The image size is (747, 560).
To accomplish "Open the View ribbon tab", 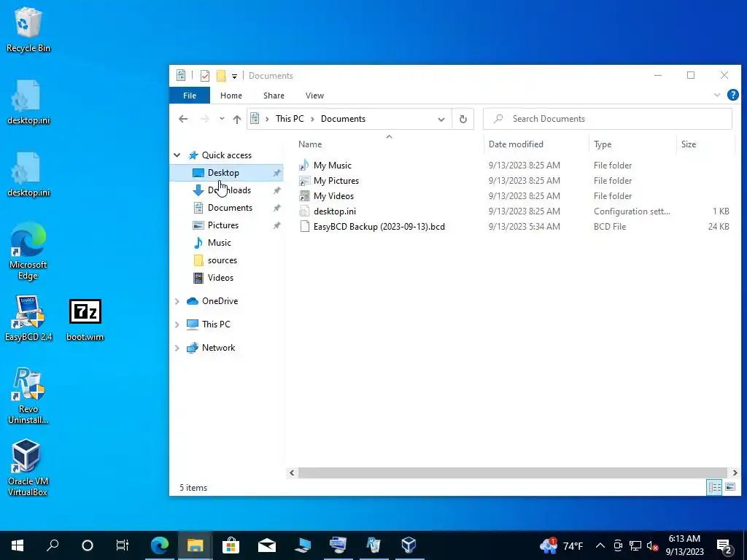I will click(x=314, y=96).
